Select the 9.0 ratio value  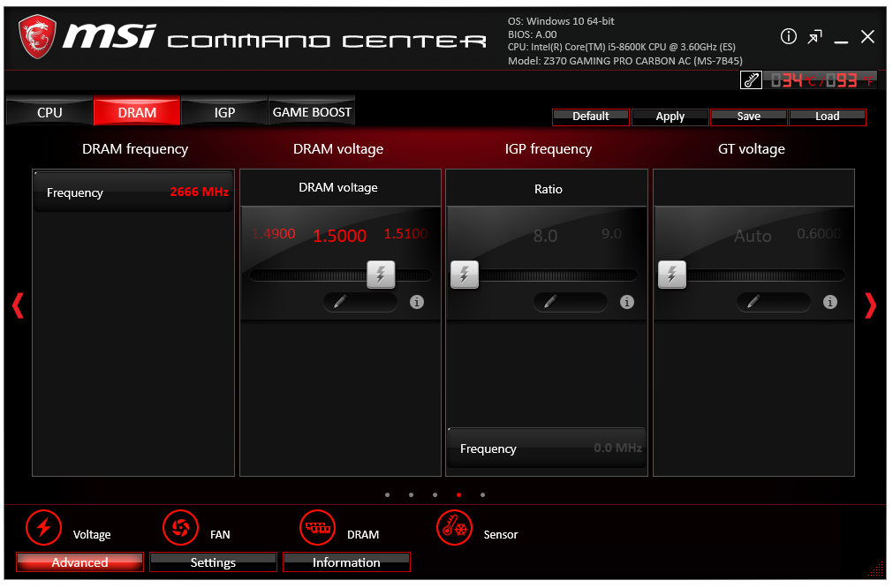coord(611,234)
